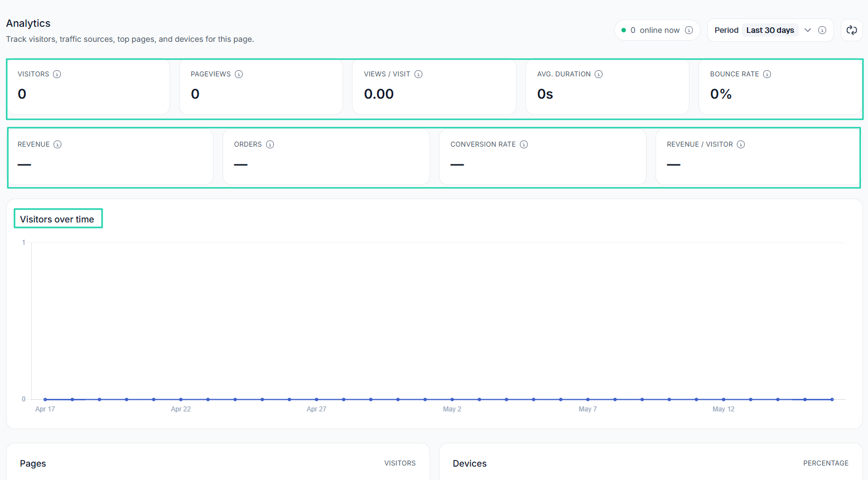Image resolution: width=868 pixels, height=480 pixels.
Task: Click the Views / Visit value 0.00
Action: [x=379, y=94]
